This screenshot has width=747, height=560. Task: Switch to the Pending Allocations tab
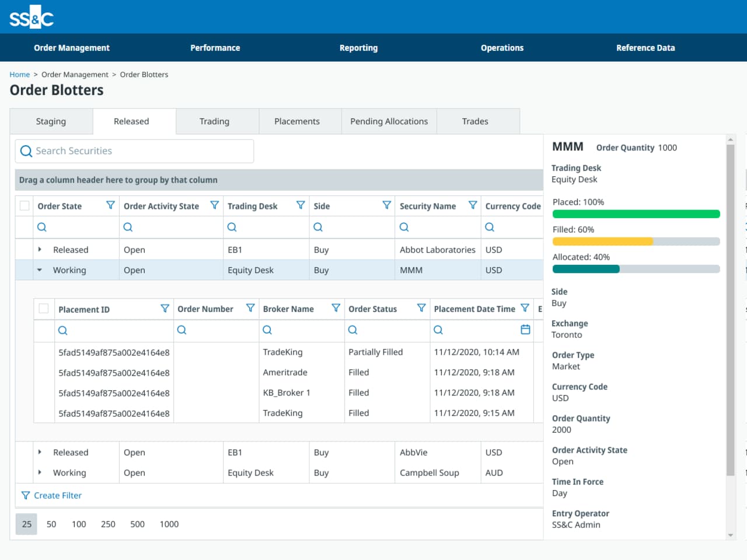389,121
